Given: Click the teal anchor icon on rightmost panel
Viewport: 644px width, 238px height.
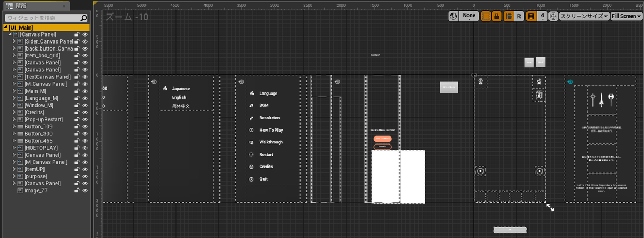Looking at the screenshot, I should (570, 82).
